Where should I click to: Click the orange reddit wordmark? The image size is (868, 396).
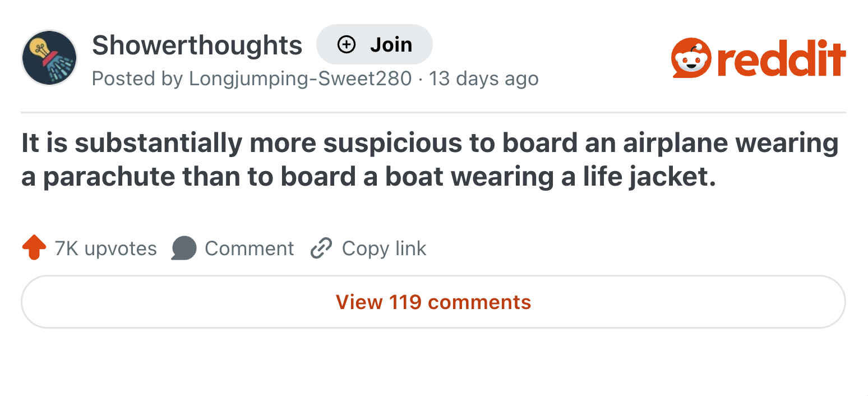click(782, 58)
